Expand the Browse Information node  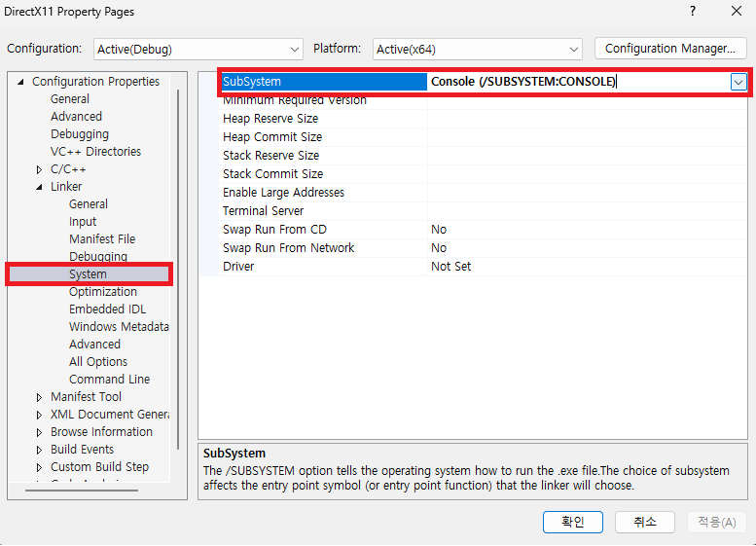coord(39,433)
